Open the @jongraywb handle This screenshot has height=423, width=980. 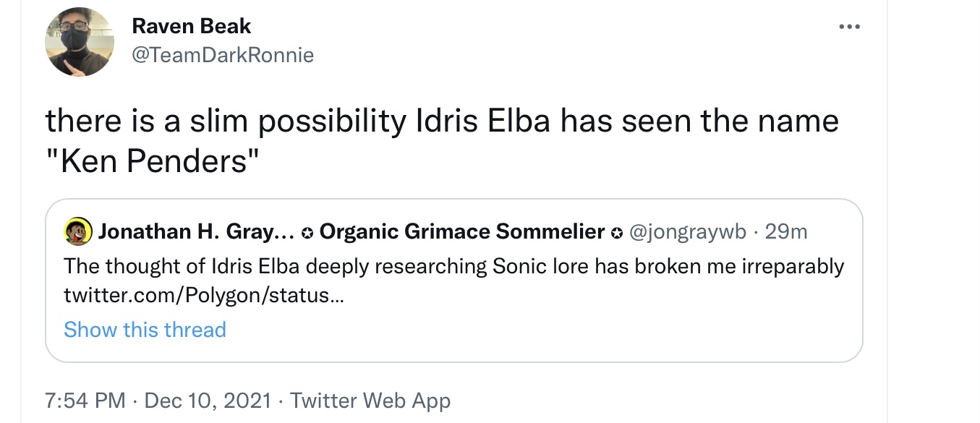point(687,232)
